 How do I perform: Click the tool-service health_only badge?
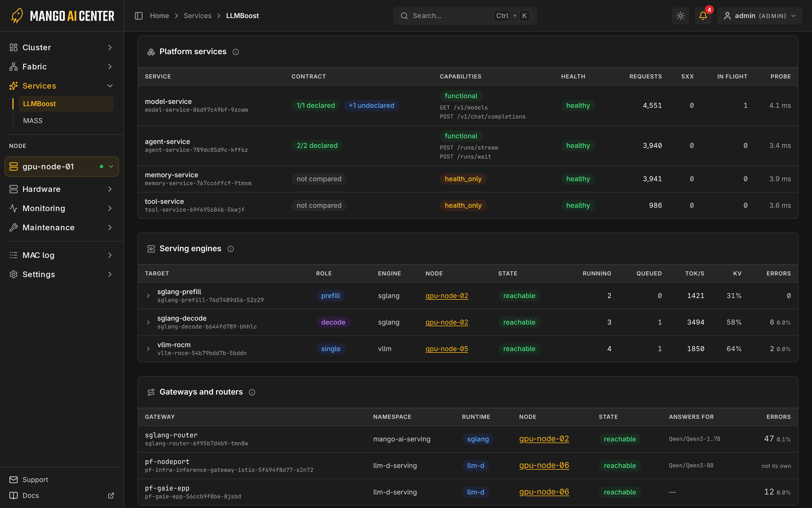[x=463, y=205]
